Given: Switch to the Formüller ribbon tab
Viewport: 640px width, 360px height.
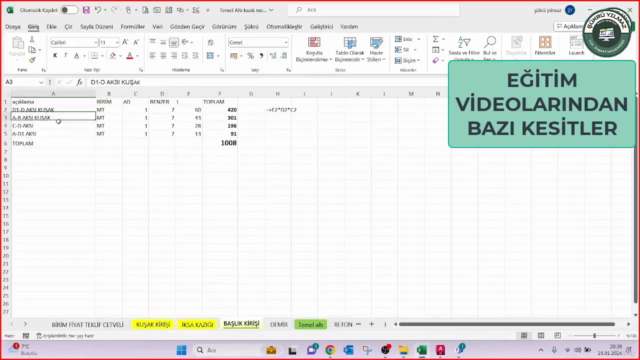Looking at the screenshot, I should point(133,27).
